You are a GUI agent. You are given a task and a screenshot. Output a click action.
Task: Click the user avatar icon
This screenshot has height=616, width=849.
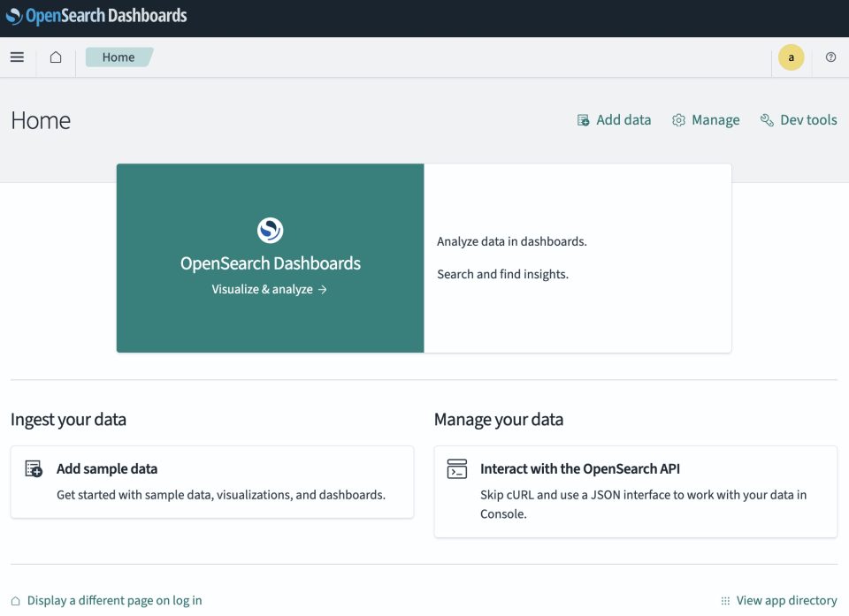(x=790, y=57)
